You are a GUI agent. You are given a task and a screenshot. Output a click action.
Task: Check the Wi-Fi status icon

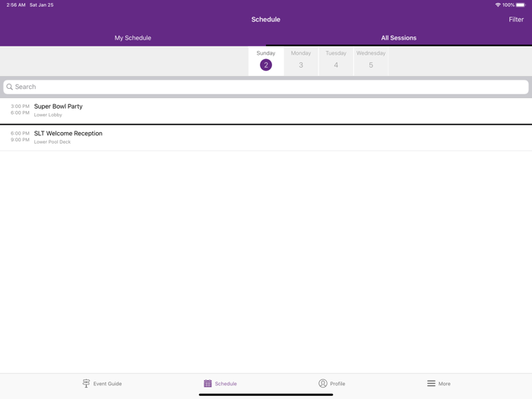click(498, 5)
